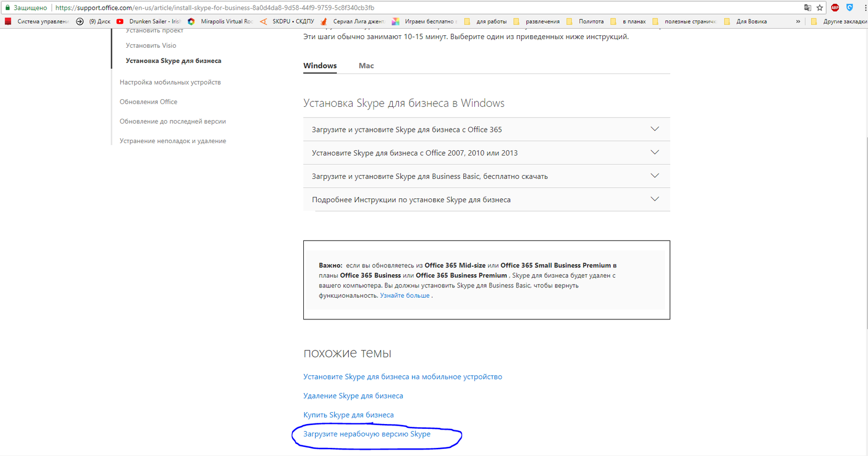Open Удаление Skype для бизнеса link
This screenshot has width=868, height=456.
353,396
